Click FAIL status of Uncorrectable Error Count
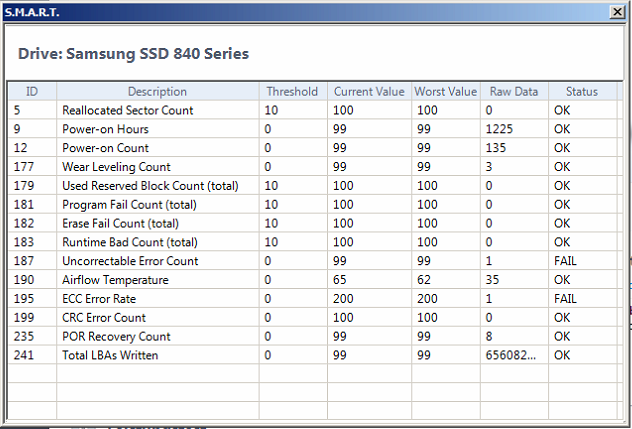 (x=565, y=261)
